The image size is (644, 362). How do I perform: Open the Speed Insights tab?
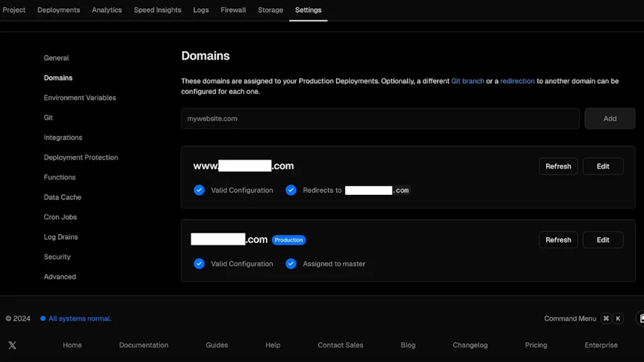[157, 10]
